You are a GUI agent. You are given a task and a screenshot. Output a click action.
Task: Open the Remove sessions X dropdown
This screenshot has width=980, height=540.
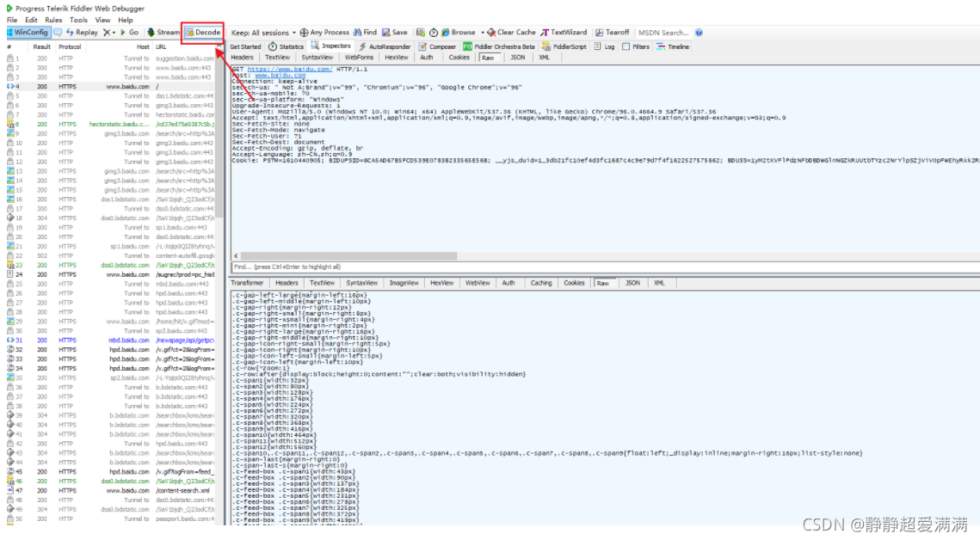click(x=109, y=32)
